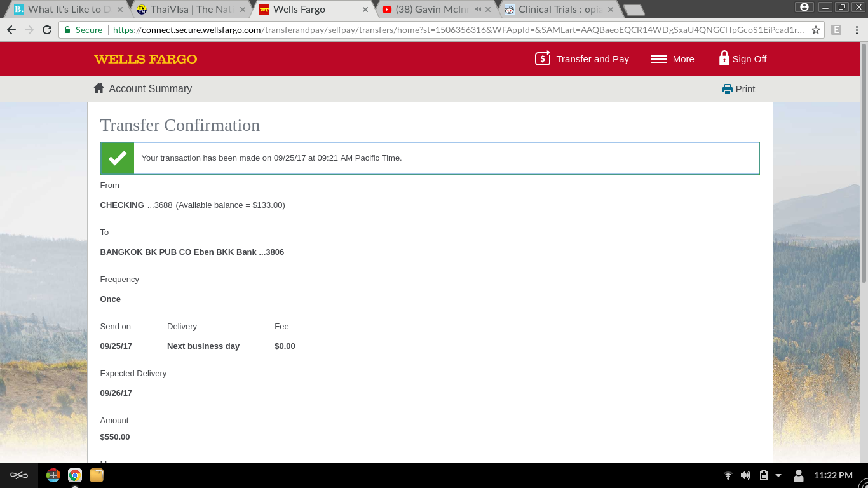Click the Transfer and Pay dollar icon
The height and width of the screenshot is (488, 868).
(x=543, y=58)
